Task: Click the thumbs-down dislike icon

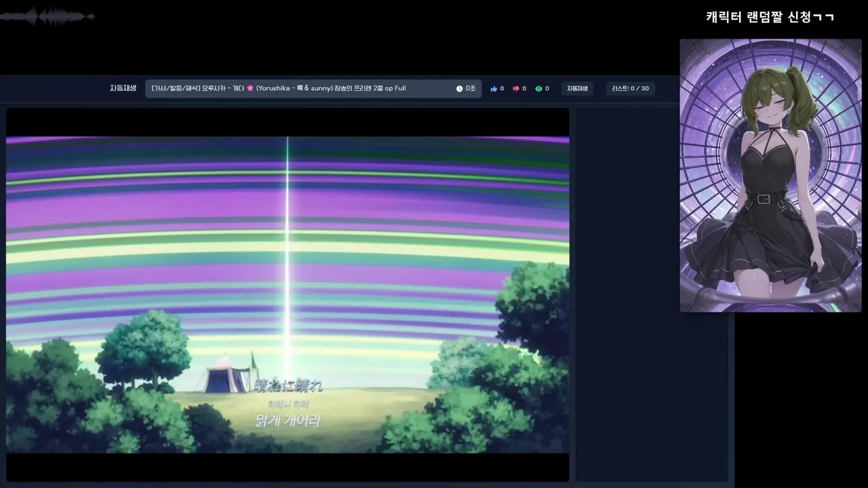Action: point(516,89)
